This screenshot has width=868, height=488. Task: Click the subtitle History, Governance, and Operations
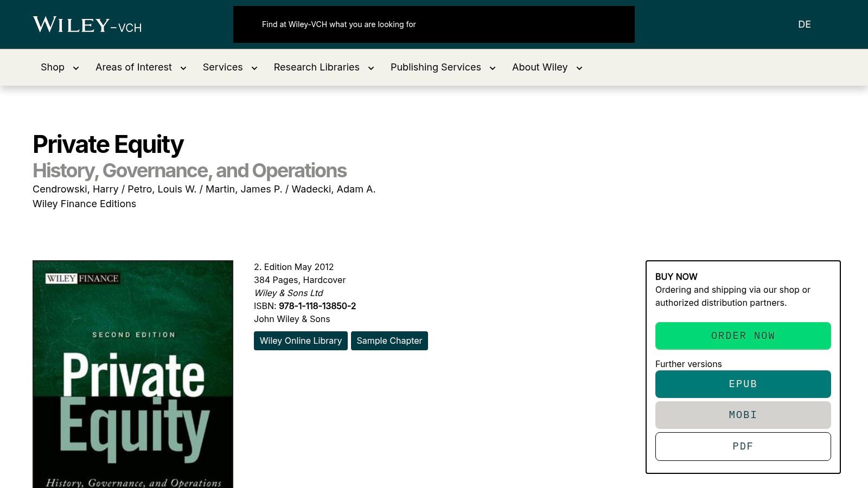click(x=189, y=170)
